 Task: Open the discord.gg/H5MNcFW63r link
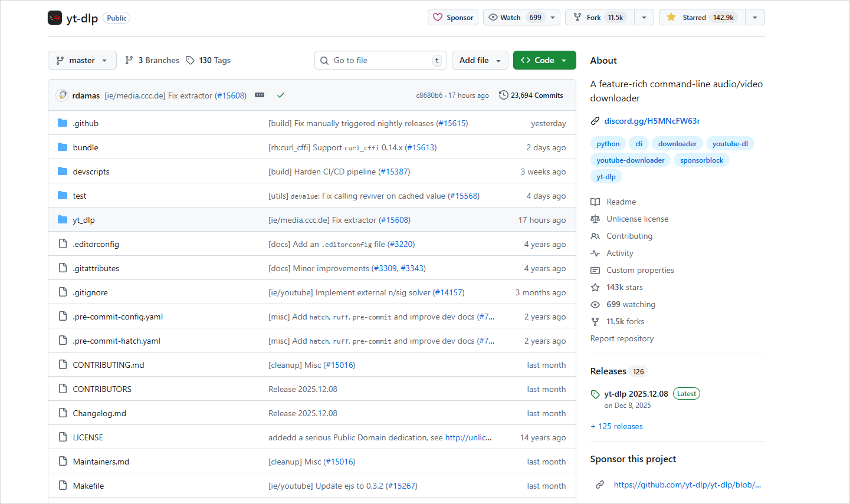652,121
